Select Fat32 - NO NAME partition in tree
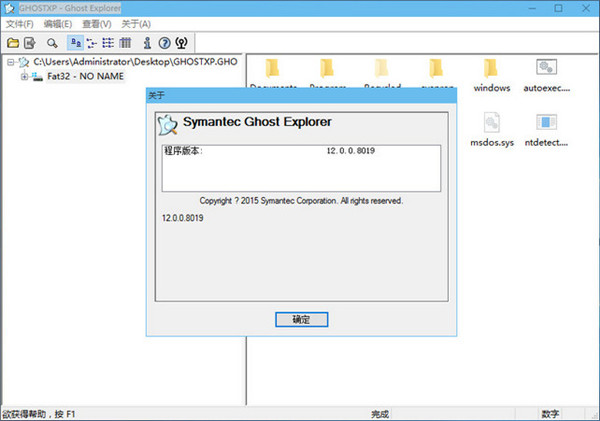The height and width of the screenshot is (421, 600). coord(85,77)
